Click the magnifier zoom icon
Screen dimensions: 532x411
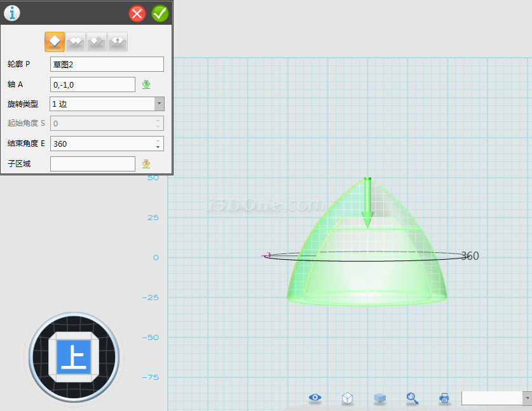coord(413,398)
